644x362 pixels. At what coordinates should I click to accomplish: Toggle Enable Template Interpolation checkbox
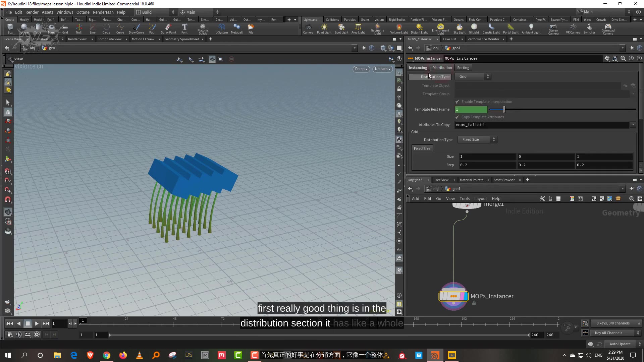tap(457, 102)
